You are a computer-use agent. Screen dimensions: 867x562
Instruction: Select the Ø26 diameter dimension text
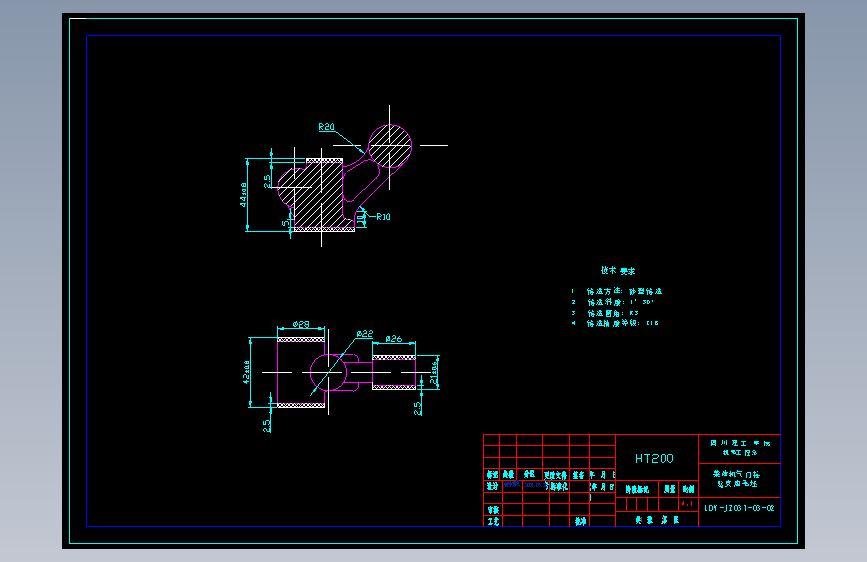[394, 339]
